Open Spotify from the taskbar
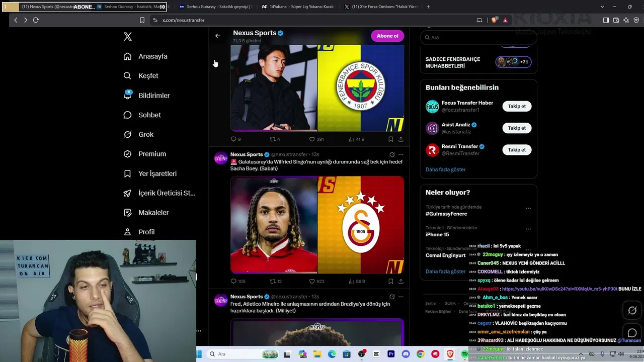The image size is (644, 362). tap(464, 354)
